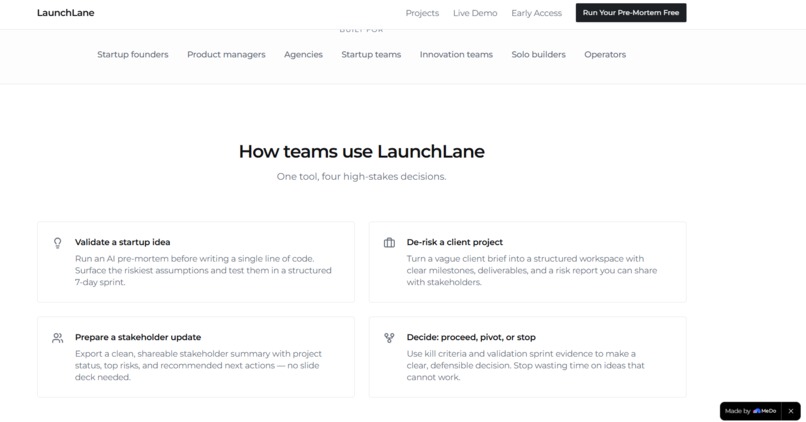Select the Solo builders label
This screenshot has width=806, height=422.
tap(538, 54)
